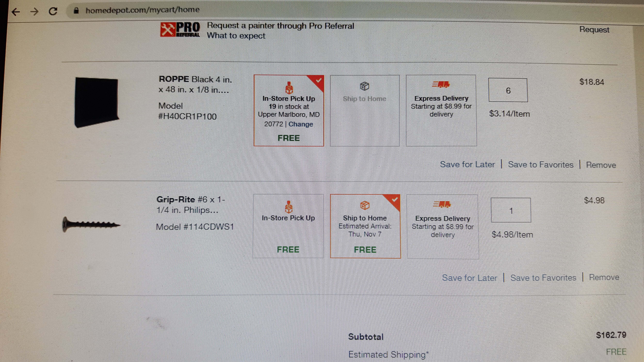Click the black wall base thumbnail
644x362 pixels.
point(97,102)
